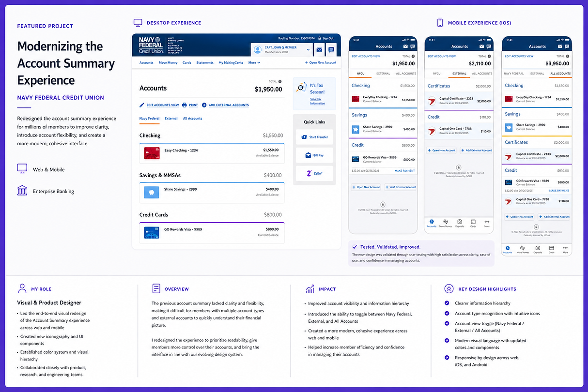Viewport: 588px width, 392px height.
Task: Tap Cards in $3,950.00 phone bottom bar
Action: [x=551, y=249]
